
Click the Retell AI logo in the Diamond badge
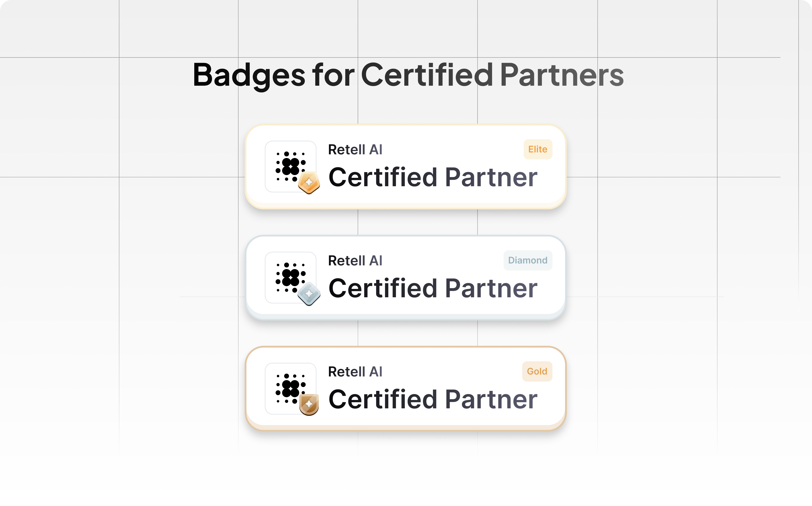tap(290, 277)
